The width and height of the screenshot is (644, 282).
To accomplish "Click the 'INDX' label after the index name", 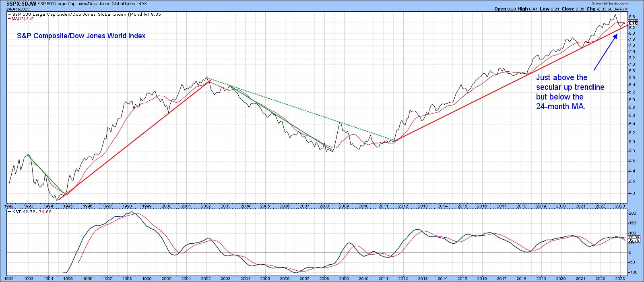I will click(x=142, y=4).
